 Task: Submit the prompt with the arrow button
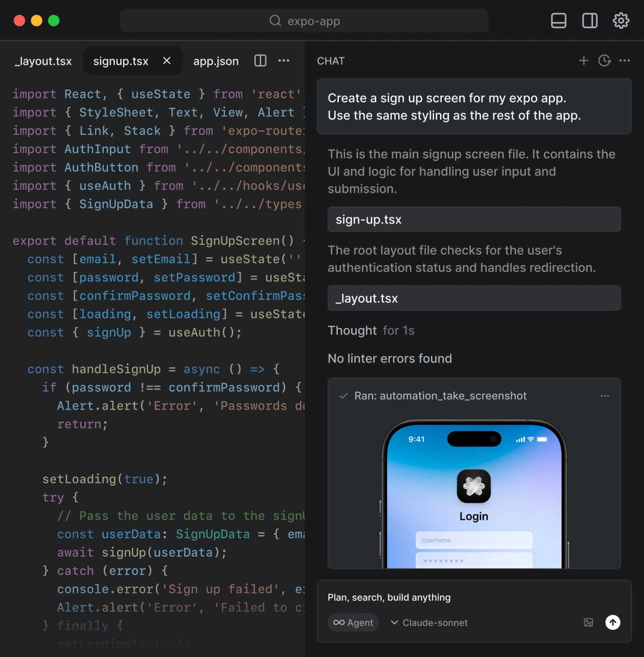click(612, 622)
